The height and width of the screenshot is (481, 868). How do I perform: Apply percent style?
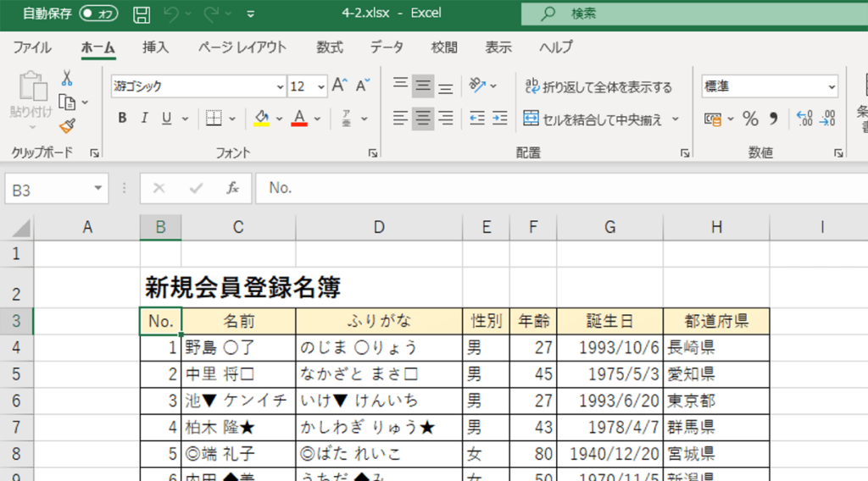click(751, 119)
